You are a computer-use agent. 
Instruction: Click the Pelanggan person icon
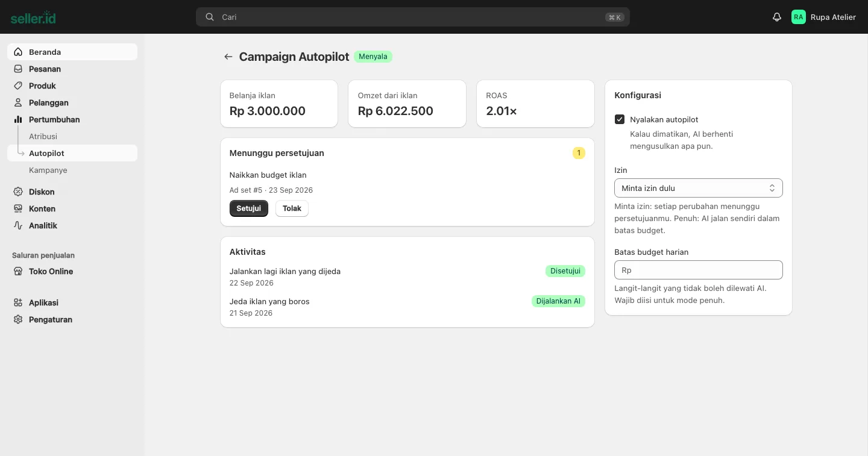(x=18, y=102)
